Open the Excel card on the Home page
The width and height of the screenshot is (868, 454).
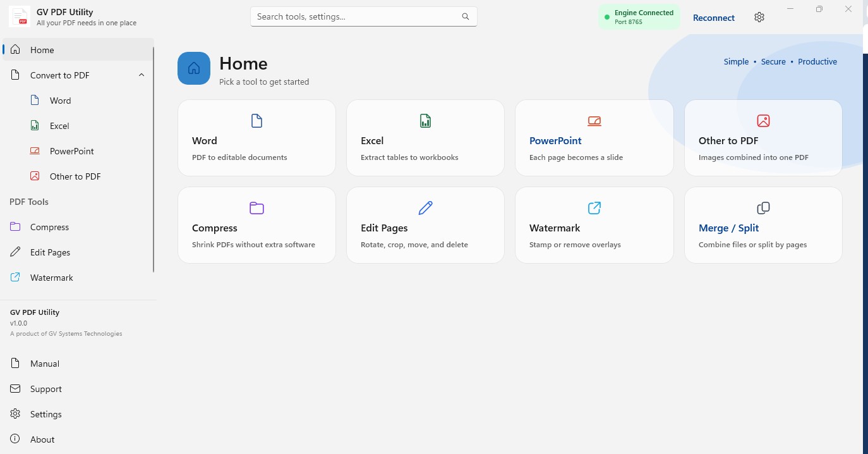[x=425, y=138]
